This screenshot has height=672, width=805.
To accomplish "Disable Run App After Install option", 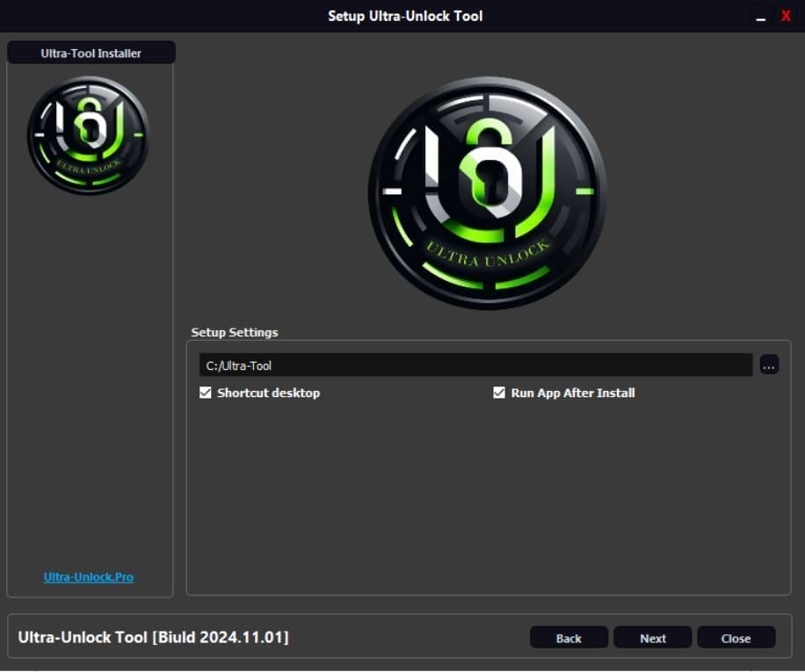I will click(499, 393).
